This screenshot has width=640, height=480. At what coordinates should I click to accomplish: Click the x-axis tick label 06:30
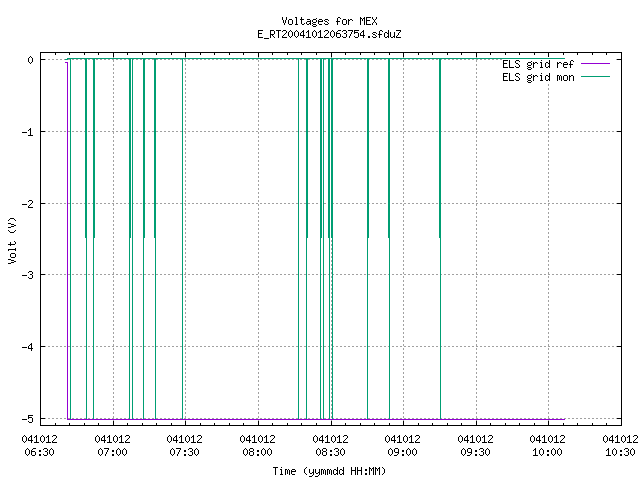point(39,452)
